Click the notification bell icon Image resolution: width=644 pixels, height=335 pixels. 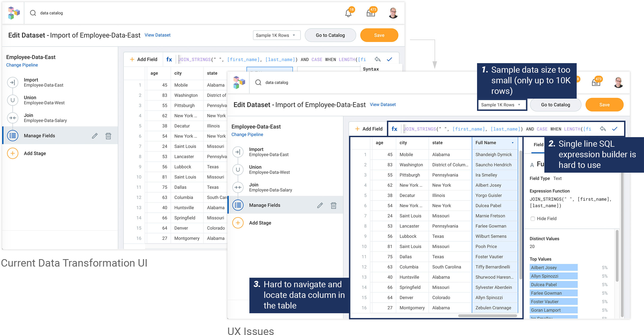pyautogui.click(x=348, y=13)
